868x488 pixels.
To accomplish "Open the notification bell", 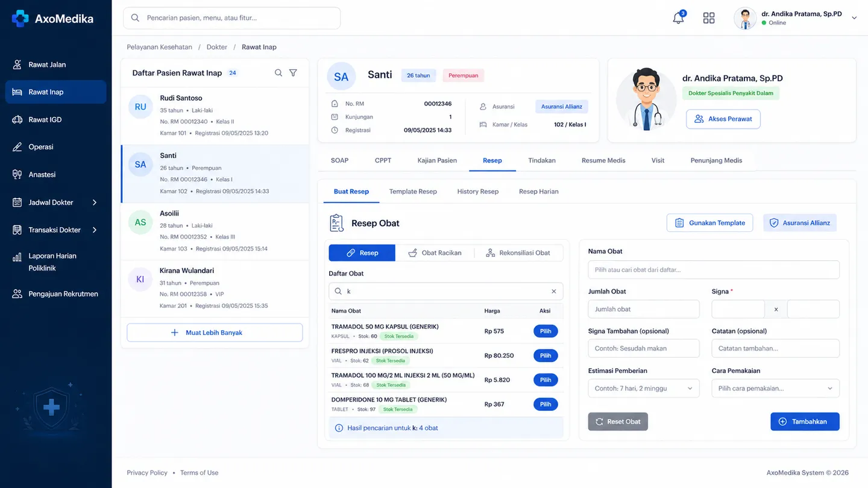I will click(x=679, y=17).
